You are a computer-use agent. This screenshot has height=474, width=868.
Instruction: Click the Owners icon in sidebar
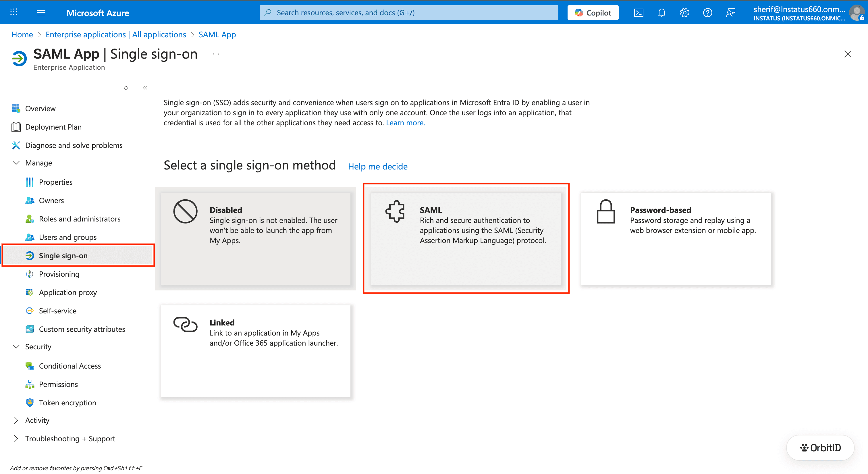pos(30,200)
